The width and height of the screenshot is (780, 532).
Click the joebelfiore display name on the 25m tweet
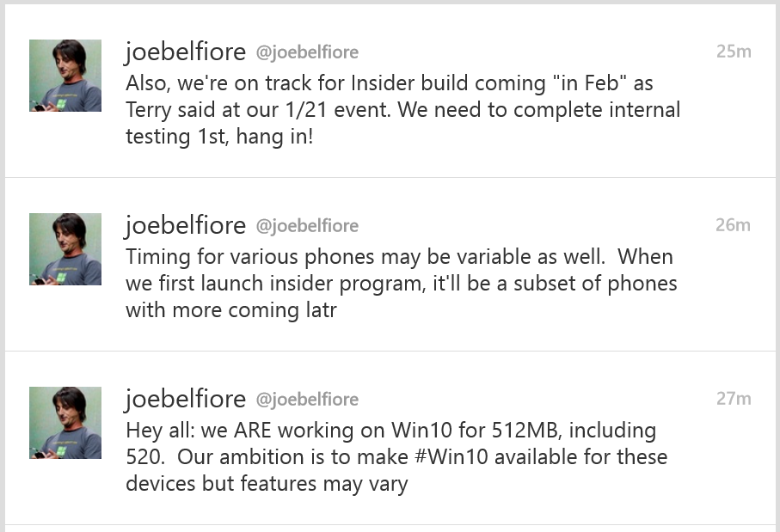(x=185, y=52)
